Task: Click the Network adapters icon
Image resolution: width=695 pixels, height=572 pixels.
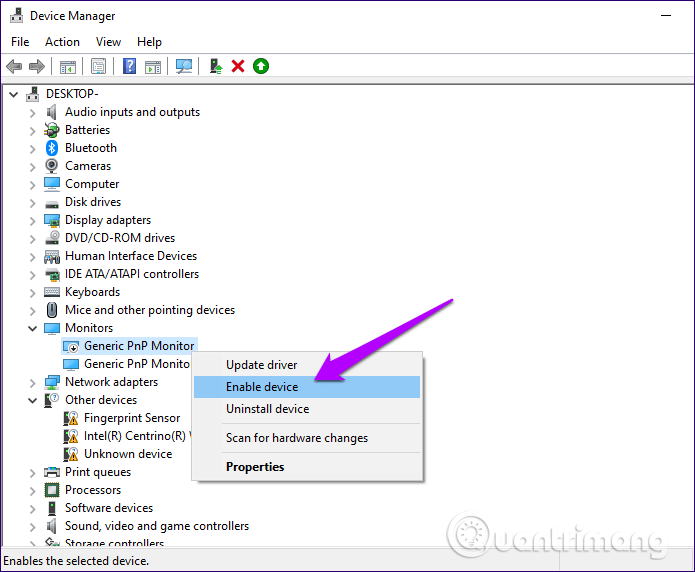Action: tap(52, 382)
